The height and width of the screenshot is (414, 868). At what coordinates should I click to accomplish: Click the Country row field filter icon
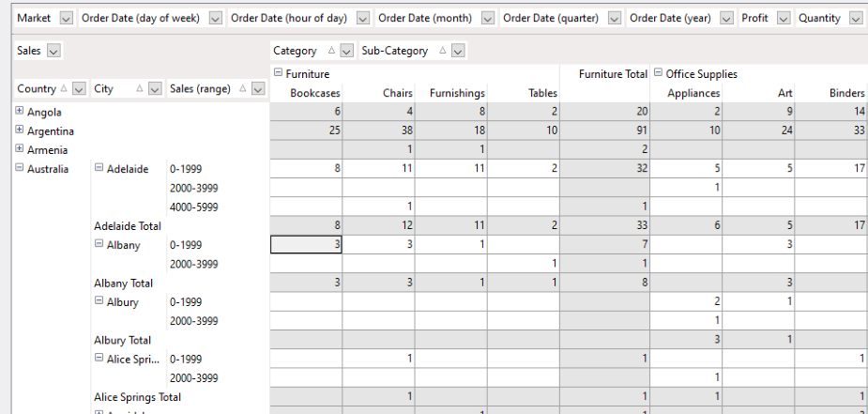79,89
